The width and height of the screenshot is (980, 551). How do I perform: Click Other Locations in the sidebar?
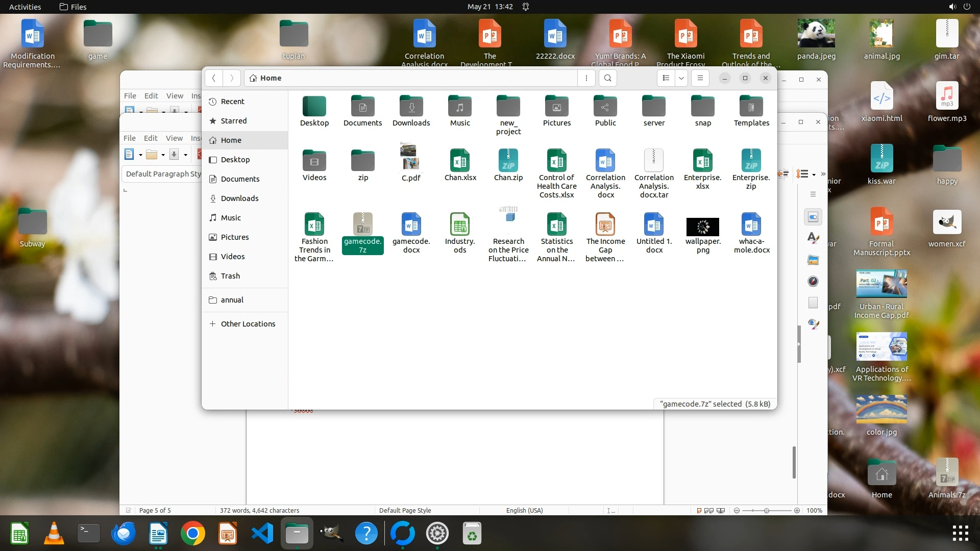[248, 324]
